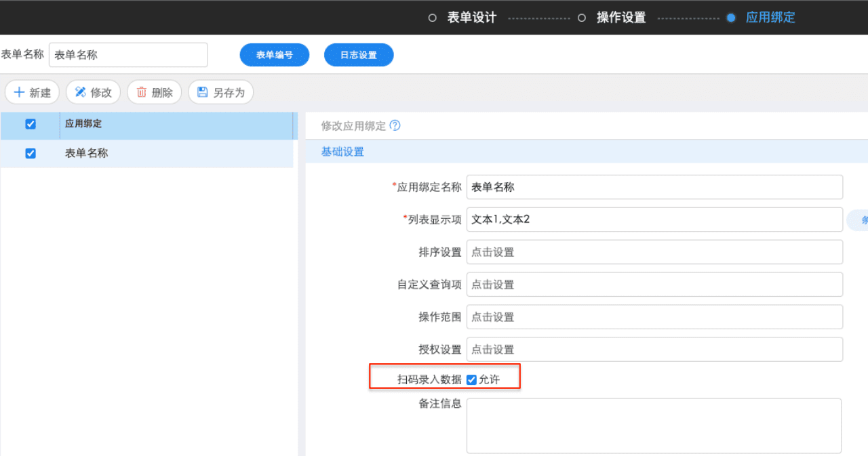
Task: Click inside the 备注信息 text area
Action: (654, 426)
